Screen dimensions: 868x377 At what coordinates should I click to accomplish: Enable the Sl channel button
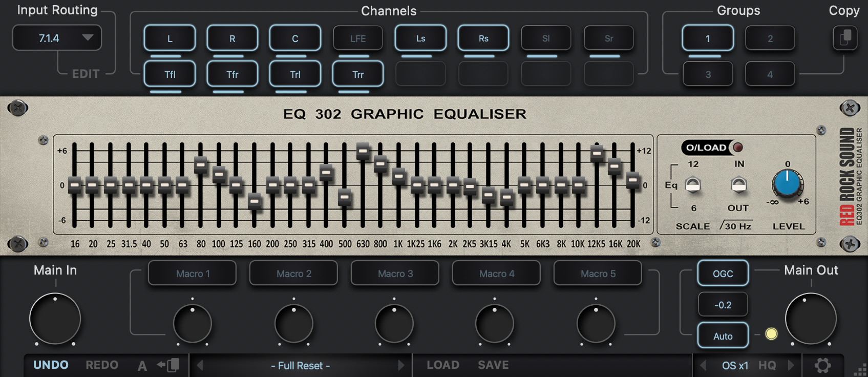[546, 38]
